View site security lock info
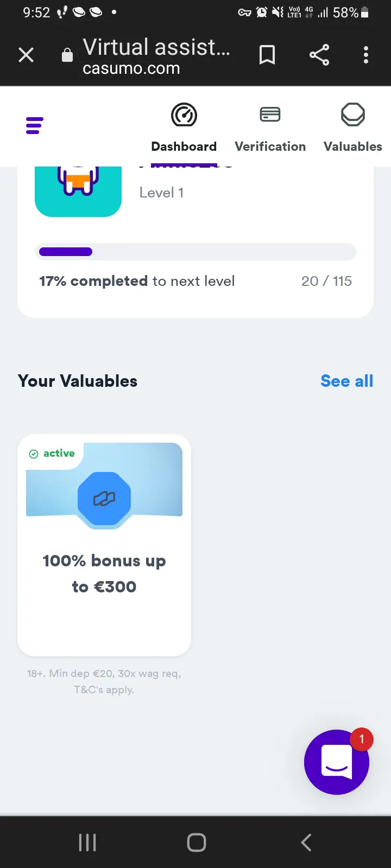Viewport: 391px width, 868px height. [x=67, y=55]
